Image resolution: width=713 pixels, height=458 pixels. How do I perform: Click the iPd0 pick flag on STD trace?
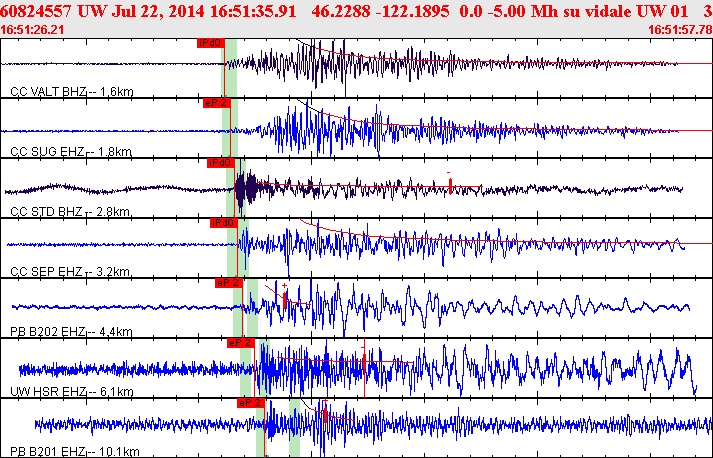[221, 163]
